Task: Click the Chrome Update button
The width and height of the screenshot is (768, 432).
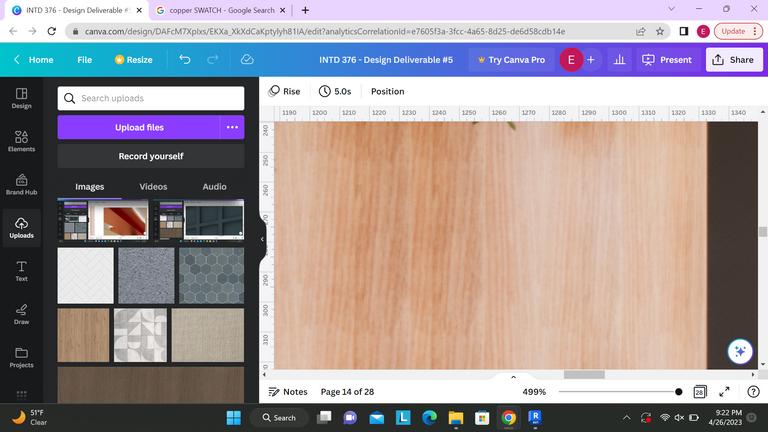Action: pyautogui.click(x=738, y=31)
